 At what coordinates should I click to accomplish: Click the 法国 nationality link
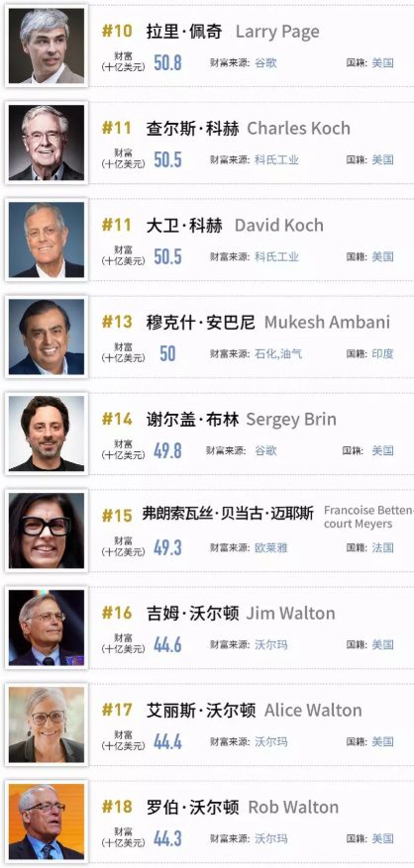(382, 547)
